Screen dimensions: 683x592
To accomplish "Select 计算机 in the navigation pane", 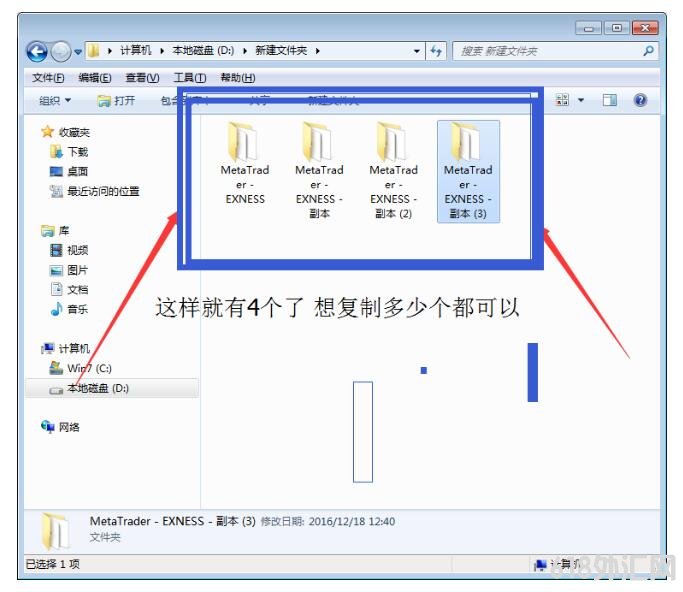I will [x=74, y=348].
